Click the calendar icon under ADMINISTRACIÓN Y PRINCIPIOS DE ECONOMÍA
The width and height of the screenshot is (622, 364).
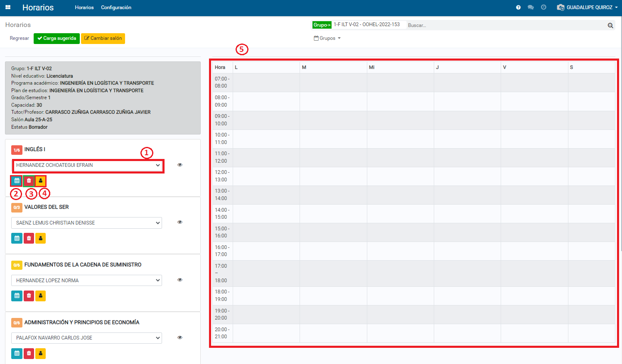(x=17, y=354)
